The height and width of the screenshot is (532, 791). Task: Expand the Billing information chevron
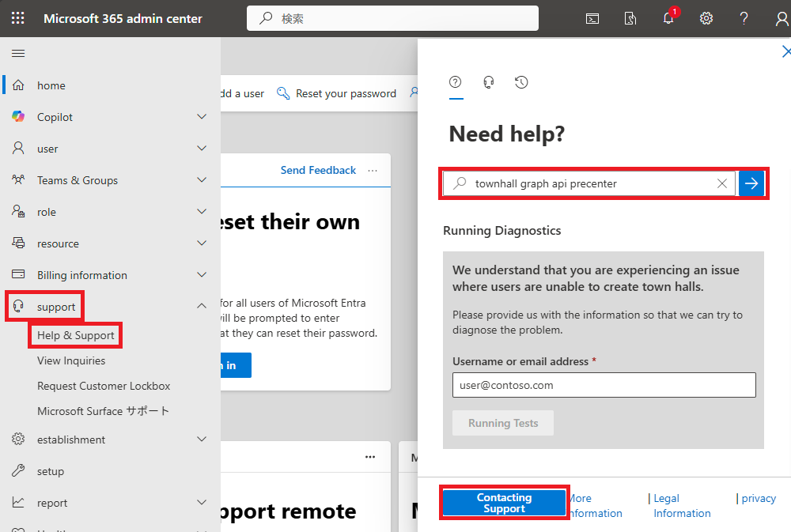click(202, 275)
